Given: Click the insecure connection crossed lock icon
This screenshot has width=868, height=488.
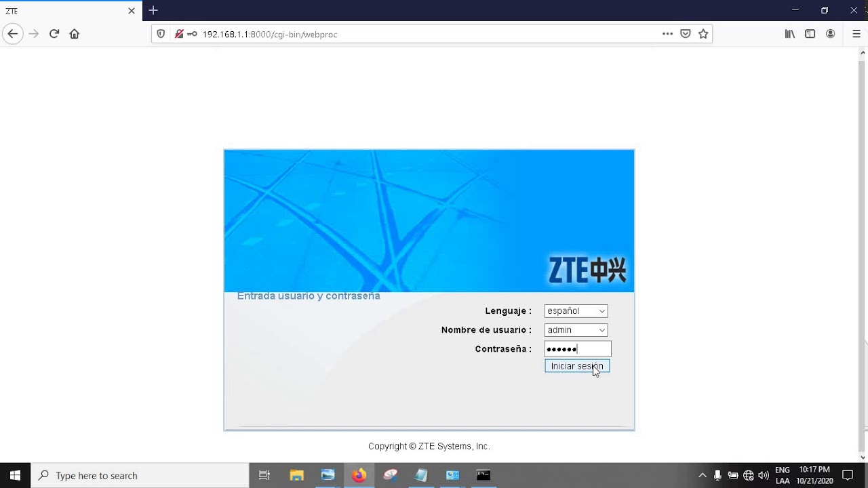Looking at the screenshot, I should tap(179, 34).
